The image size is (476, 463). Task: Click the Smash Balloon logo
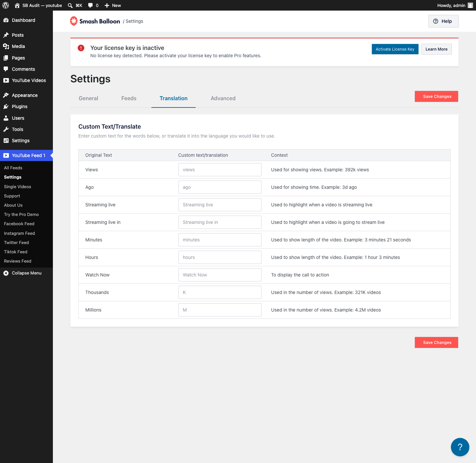[95, 21]
